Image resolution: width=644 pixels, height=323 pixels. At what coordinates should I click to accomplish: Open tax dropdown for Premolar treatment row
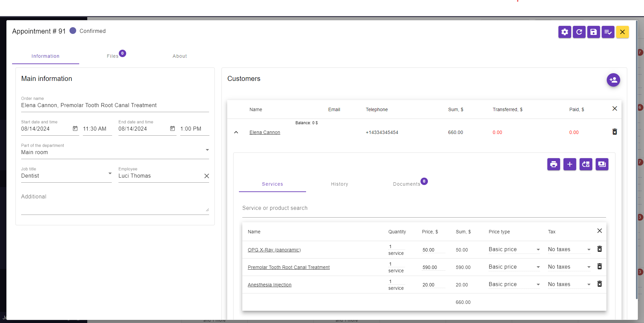(x=569, y=267)
